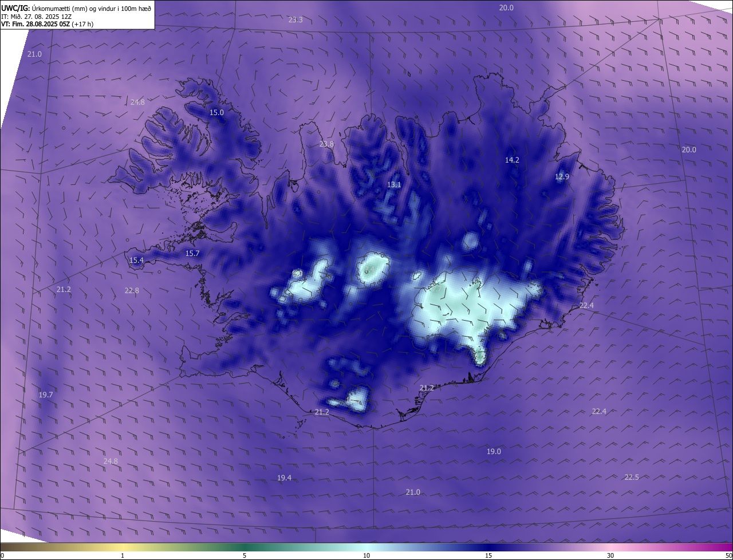Viewport: 733px width, 560px height.
Task: Click the 22.5 value label on the map
Action: pyautogui.click(x=631, y=477)
